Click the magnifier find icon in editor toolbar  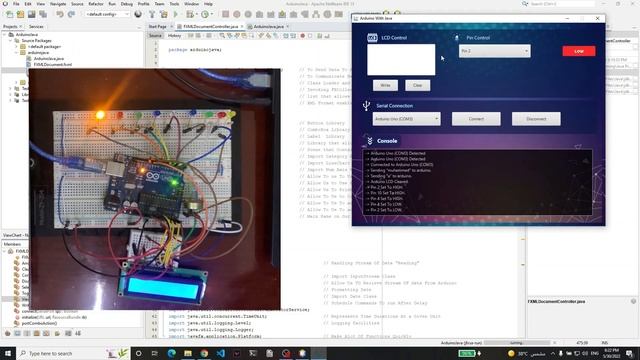pyautogui.click(x=222, y=36)
